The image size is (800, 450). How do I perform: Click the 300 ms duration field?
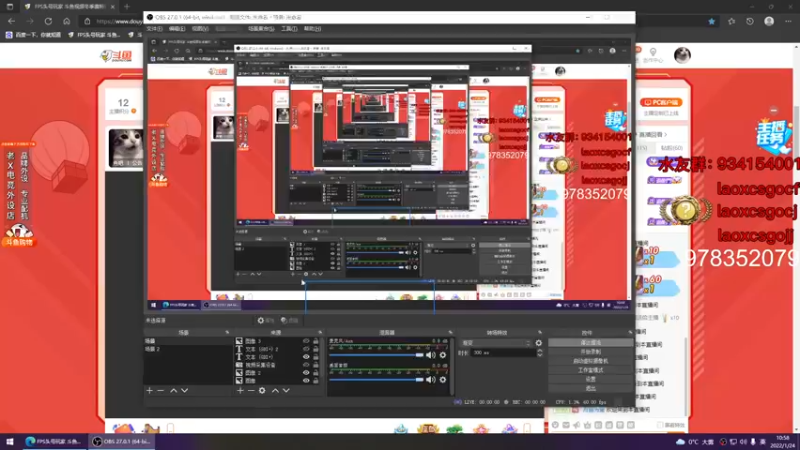[503, 353]
